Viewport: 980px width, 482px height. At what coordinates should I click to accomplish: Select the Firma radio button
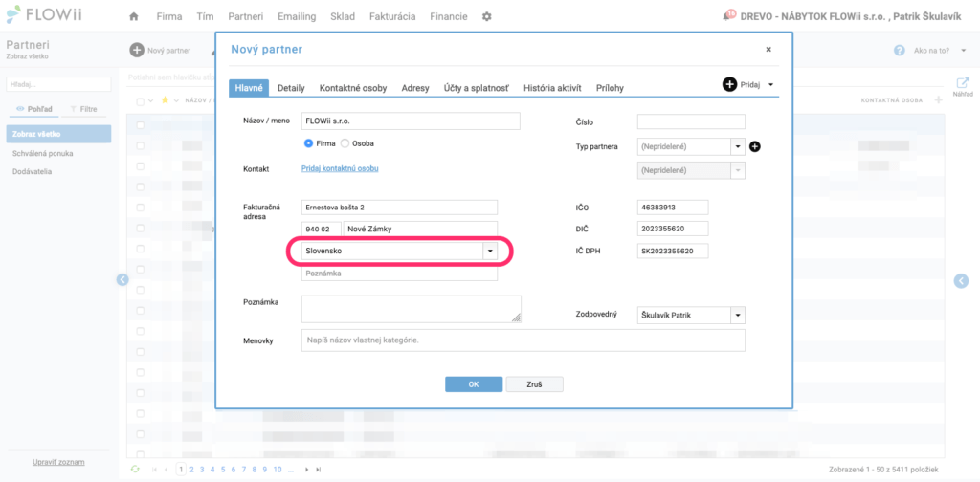tap(308, 143)
